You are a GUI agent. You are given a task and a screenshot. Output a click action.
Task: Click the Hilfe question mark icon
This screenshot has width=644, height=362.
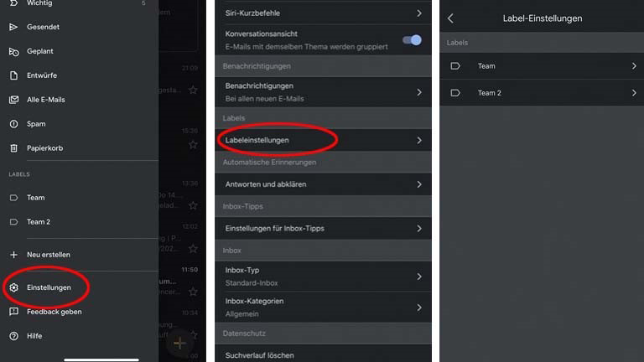pos(13,336)
